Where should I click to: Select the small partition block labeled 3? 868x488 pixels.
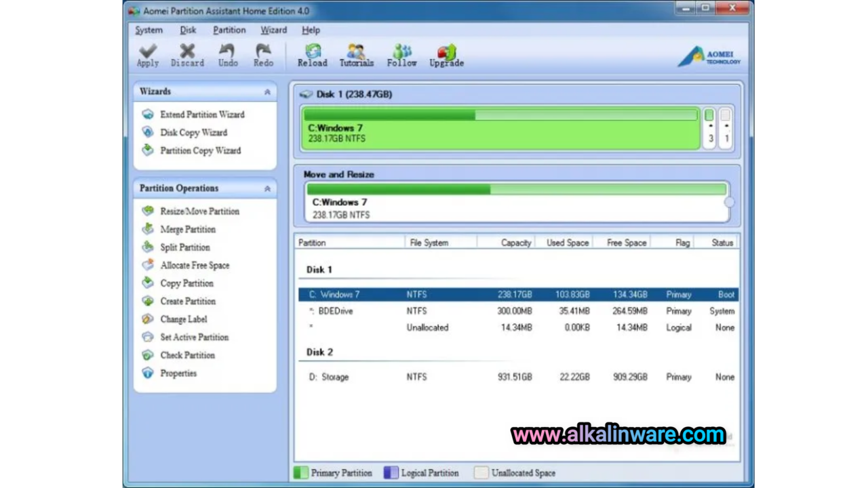click(709, 128)
